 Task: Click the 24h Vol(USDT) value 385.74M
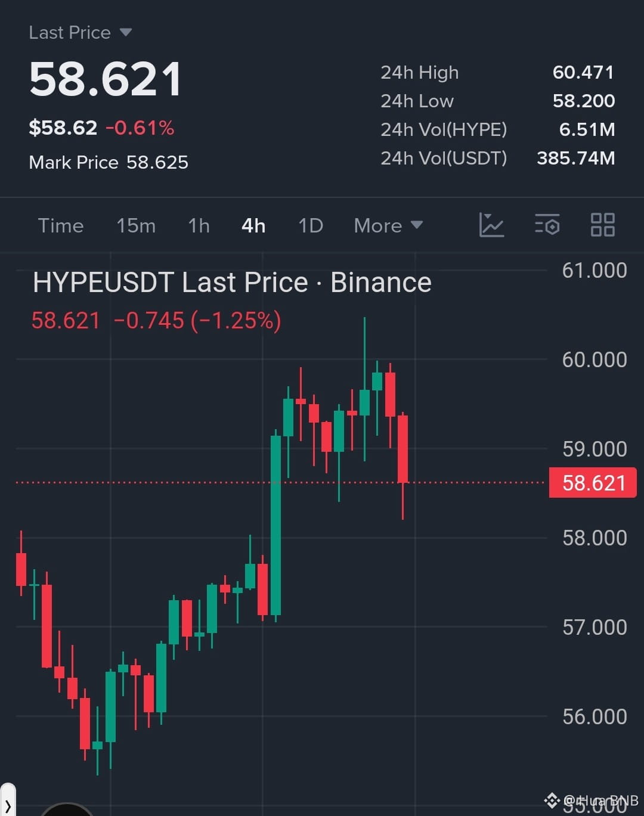(576, 158)
